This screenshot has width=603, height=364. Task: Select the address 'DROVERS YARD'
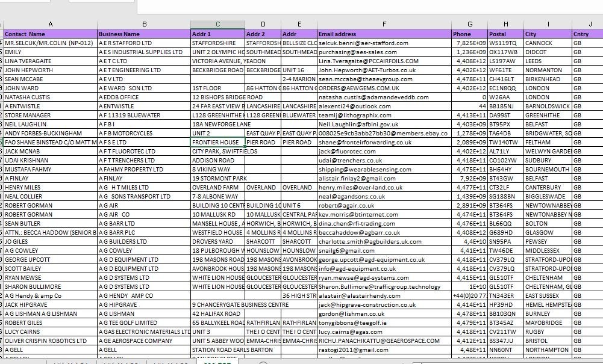(217, 241)
